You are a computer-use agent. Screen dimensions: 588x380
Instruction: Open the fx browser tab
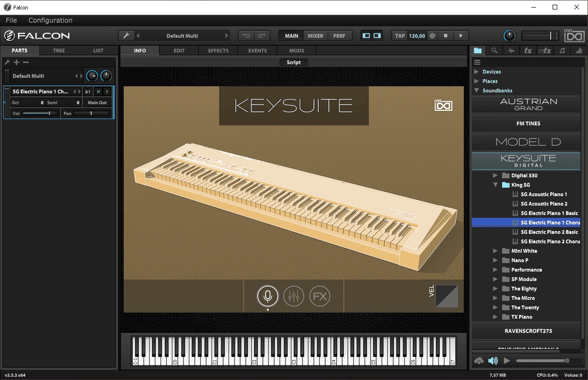coord(528,50)
